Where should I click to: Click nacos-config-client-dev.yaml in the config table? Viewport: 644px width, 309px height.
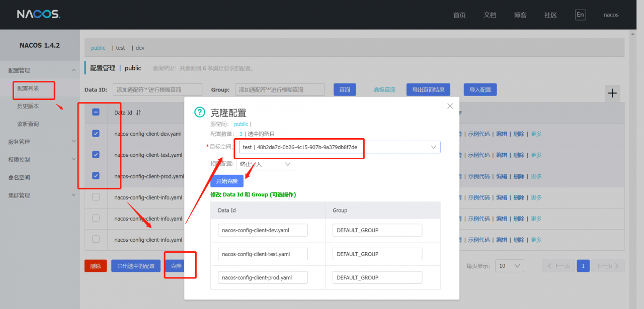148,134
